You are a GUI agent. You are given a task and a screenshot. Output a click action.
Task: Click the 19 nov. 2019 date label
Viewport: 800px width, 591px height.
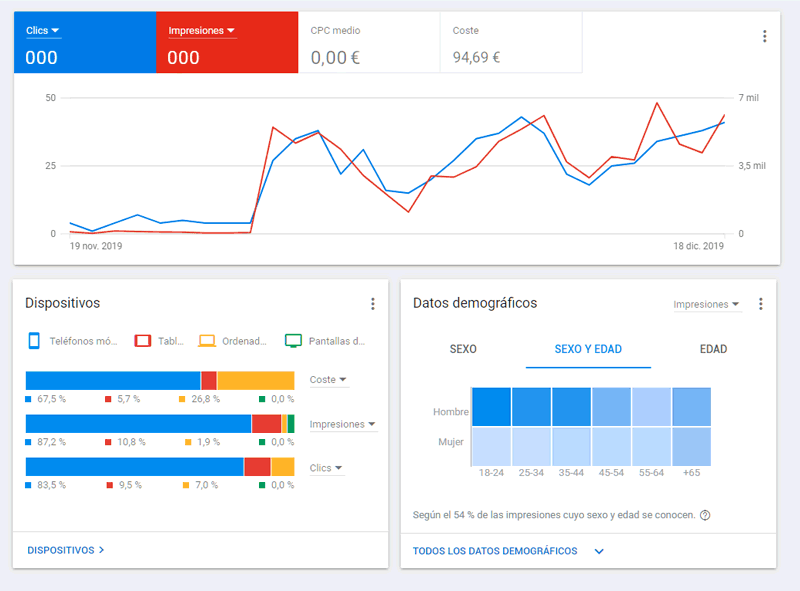point(96,246)
